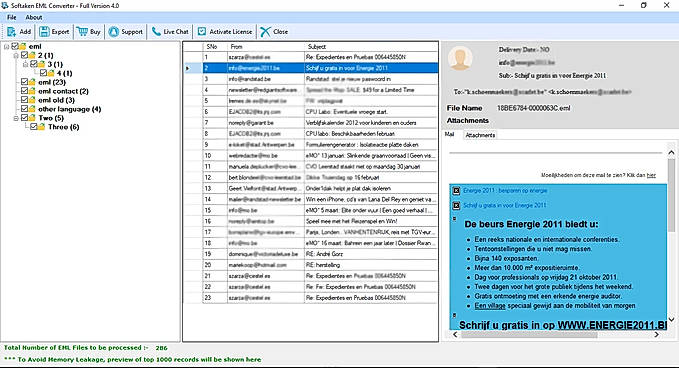The width and height of the screenshot is (679, 368).
Task: Select email 'Verblijfskalender 2012 voor kinderen en ouders'
Action: tap(320, 123)
